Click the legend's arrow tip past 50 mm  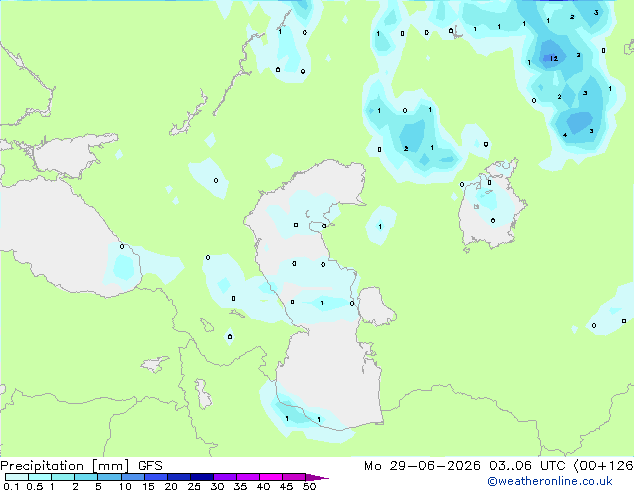317,477
